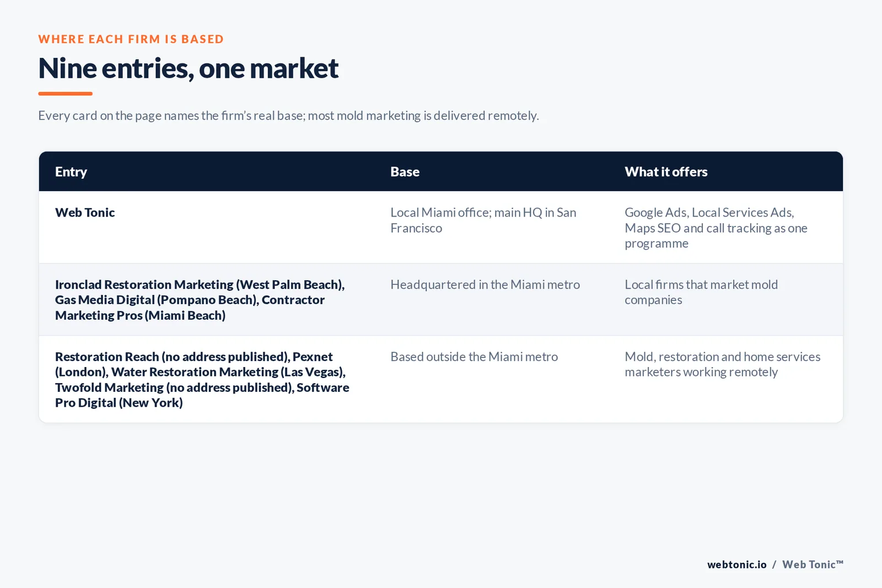Viewport: 882px width, 588px height.
Task: Click the orange underline accent bar
Action: pyautogui.click(x=66, y=94)
